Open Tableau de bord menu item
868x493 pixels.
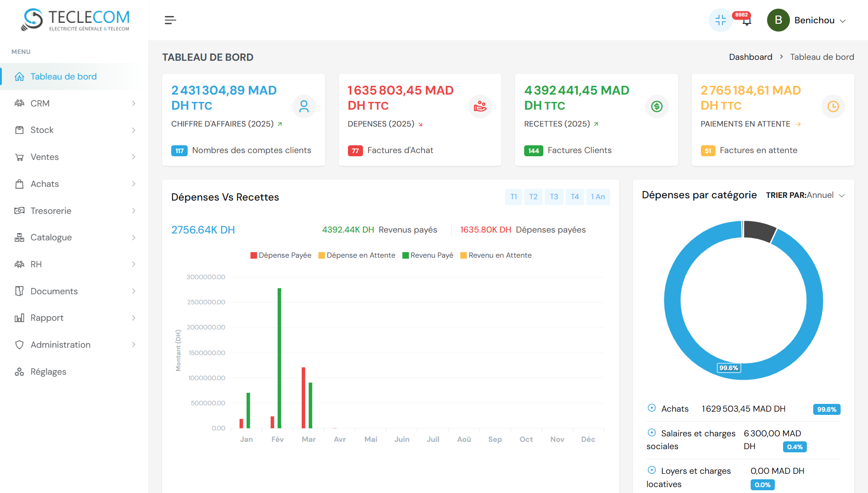(x=63, y=77)
